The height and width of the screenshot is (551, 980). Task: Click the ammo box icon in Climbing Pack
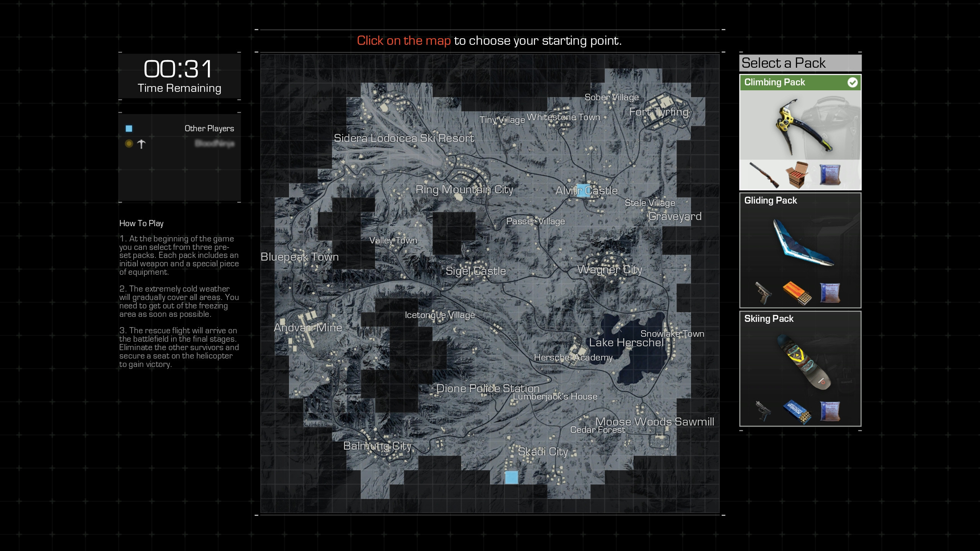point(797,175)
